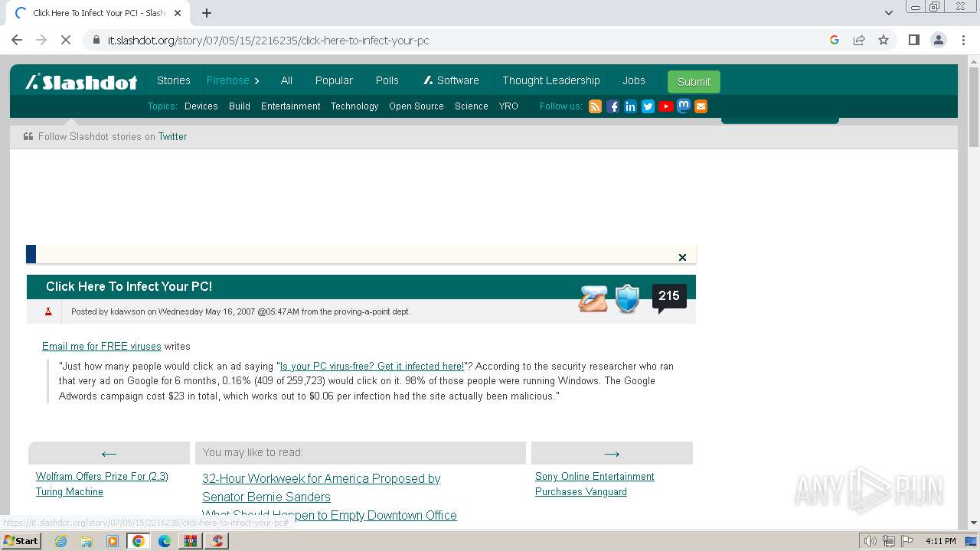Open Popular section
Viewport: 980px width, 551px height.
pyautogui.click(x=334, y=80)
